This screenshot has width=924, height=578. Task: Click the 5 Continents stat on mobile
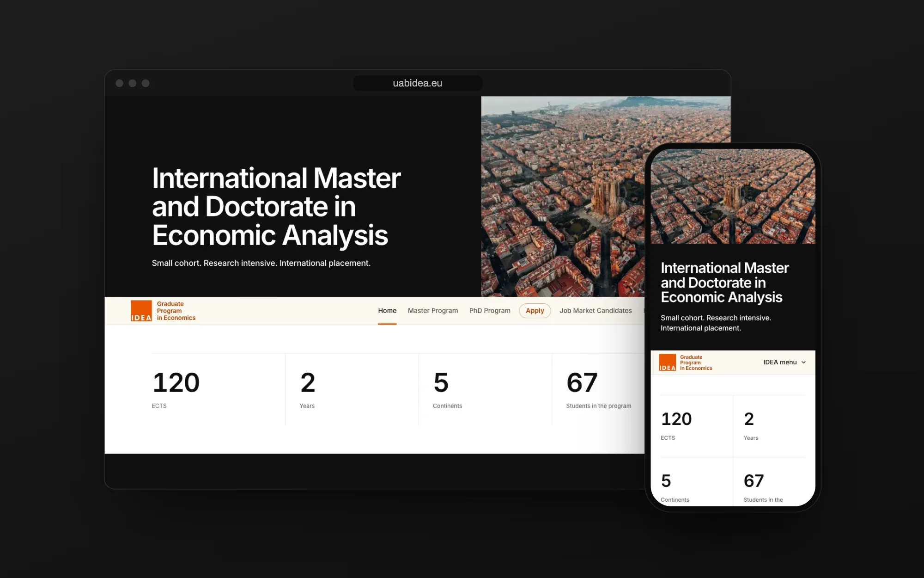pyautogui.click(x=675, y=487)
